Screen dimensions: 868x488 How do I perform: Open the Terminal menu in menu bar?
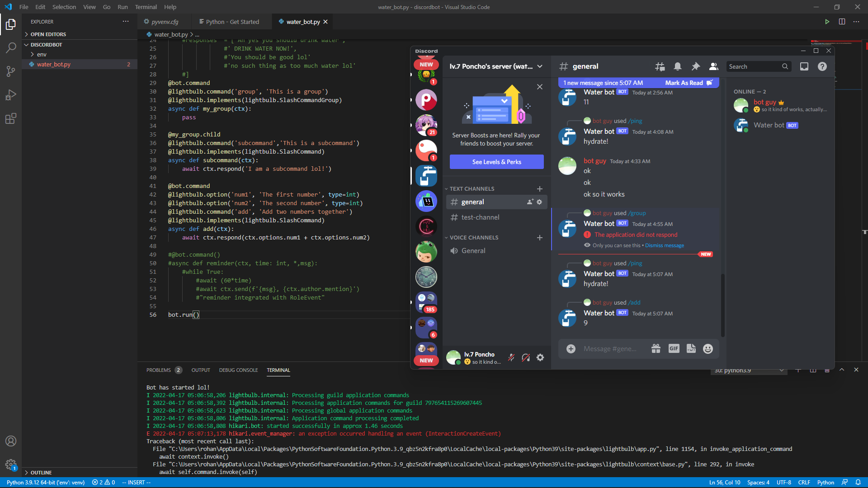(x=146, y=7)
